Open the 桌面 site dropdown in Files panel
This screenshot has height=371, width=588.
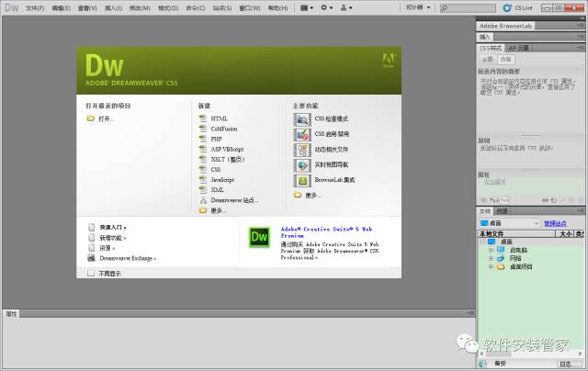[x=507, y=222]
